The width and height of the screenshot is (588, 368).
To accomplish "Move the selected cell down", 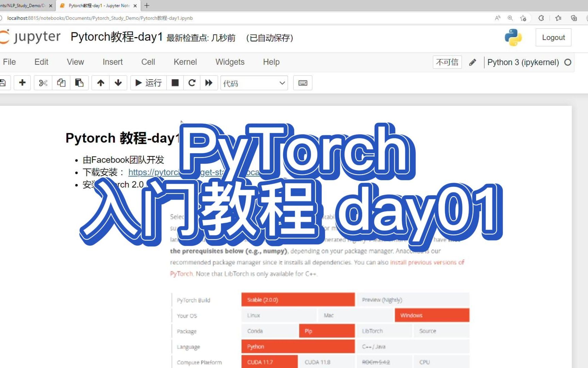I will point(118,83).
